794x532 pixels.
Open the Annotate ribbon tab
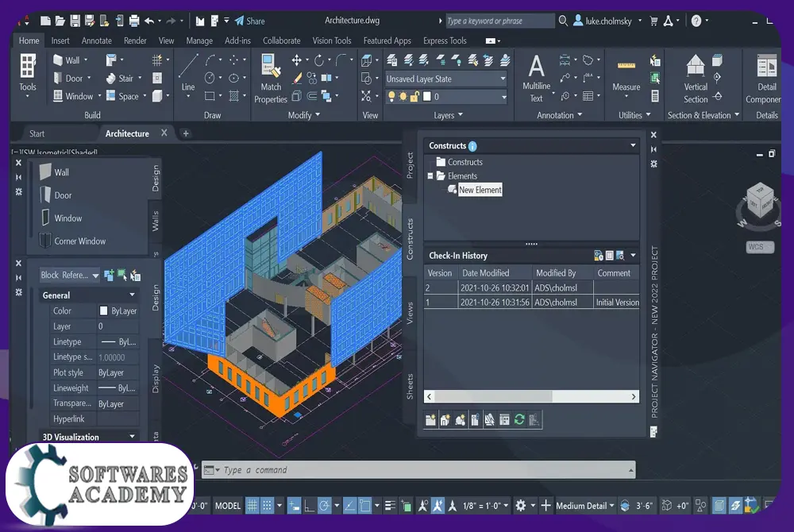97,40
